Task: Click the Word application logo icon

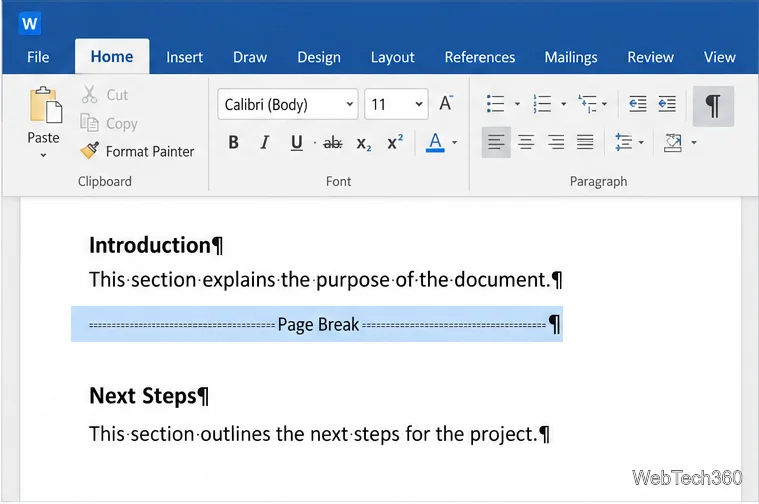Action: [30, 23]
